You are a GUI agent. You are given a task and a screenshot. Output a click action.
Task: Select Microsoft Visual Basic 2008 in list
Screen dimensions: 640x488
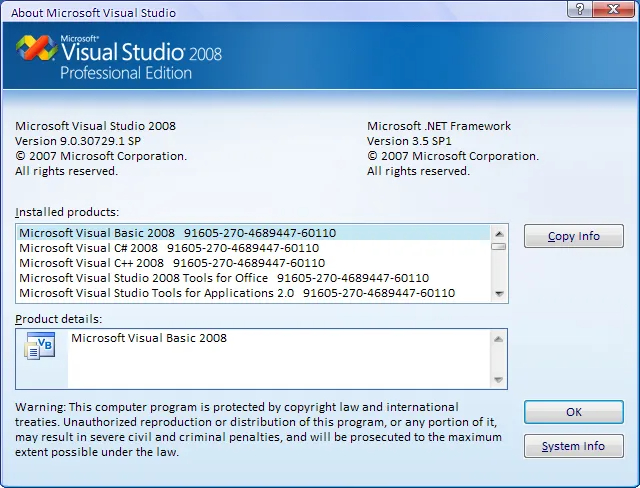tap(253, 233)
